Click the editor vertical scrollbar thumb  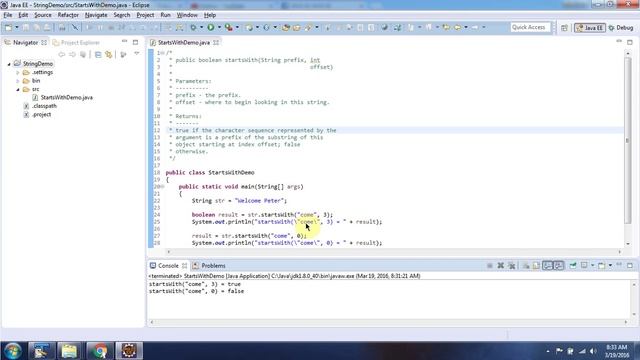click(627, 141)
